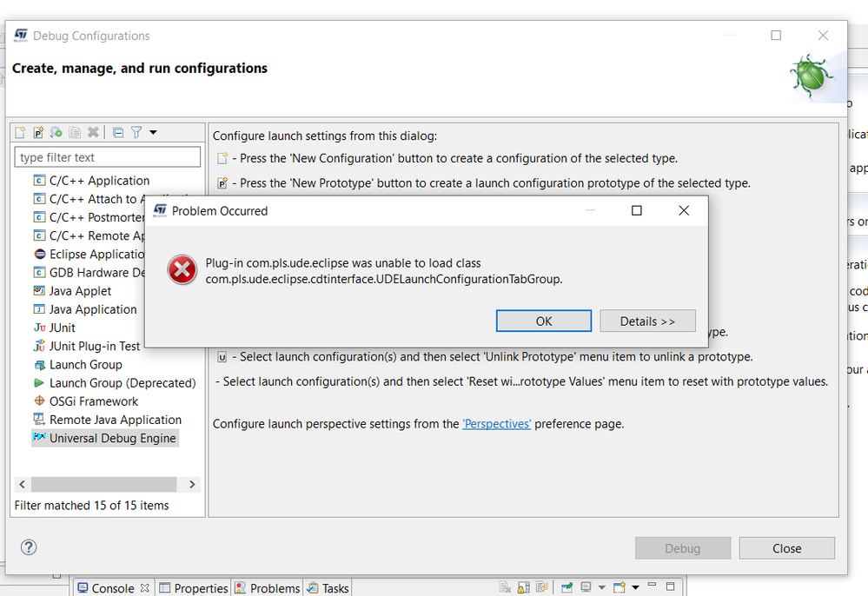Viewport: 868px width, 596px height.
Task: Collapse all launch configuration types
Action: 118,133
